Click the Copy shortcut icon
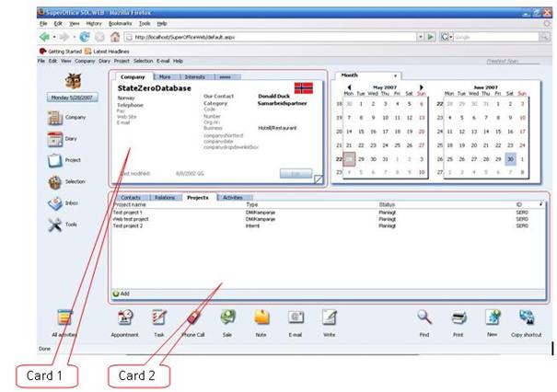This screenshot has height=392, width=557. 527,317
